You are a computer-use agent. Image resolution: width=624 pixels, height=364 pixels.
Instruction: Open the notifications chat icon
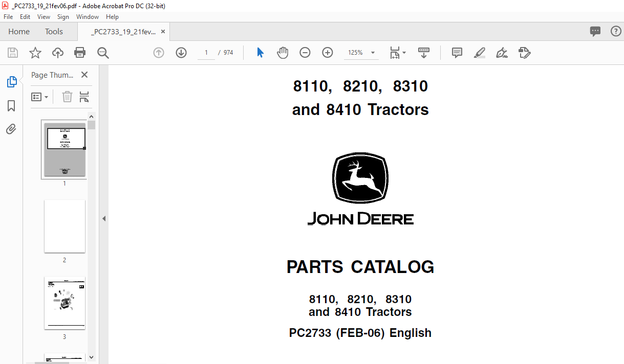click(595, 31)
